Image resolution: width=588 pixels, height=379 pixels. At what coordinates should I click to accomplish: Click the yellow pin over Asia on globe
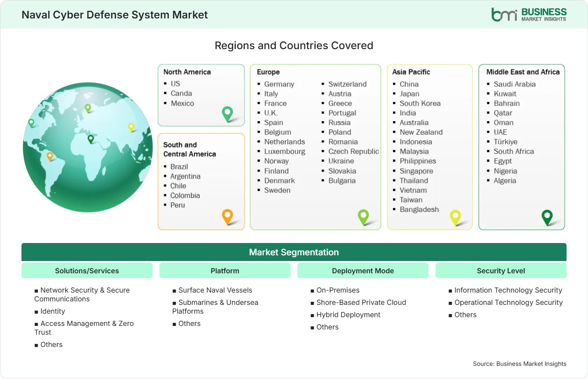(x=131, y=127)
